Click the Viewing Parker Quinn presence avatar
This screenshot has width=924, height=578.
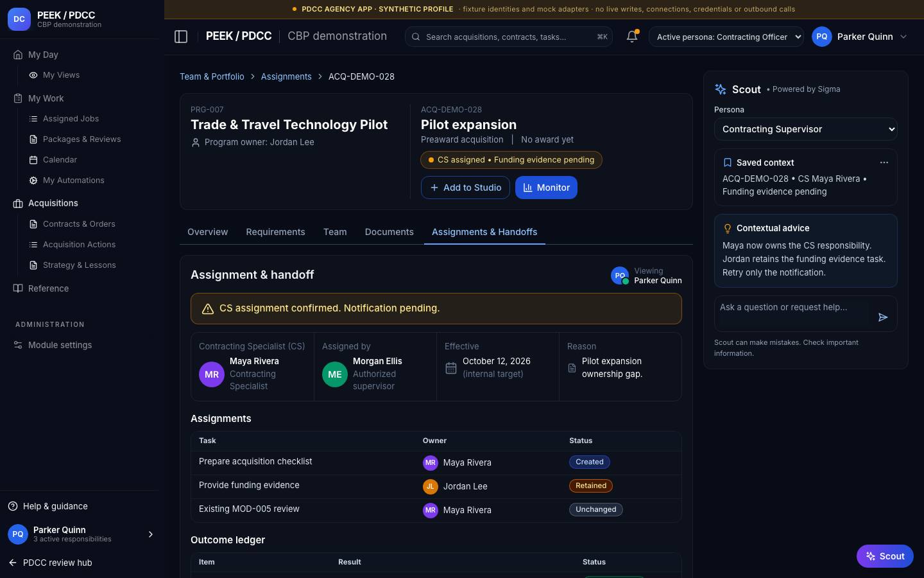(x=620, y=276)
